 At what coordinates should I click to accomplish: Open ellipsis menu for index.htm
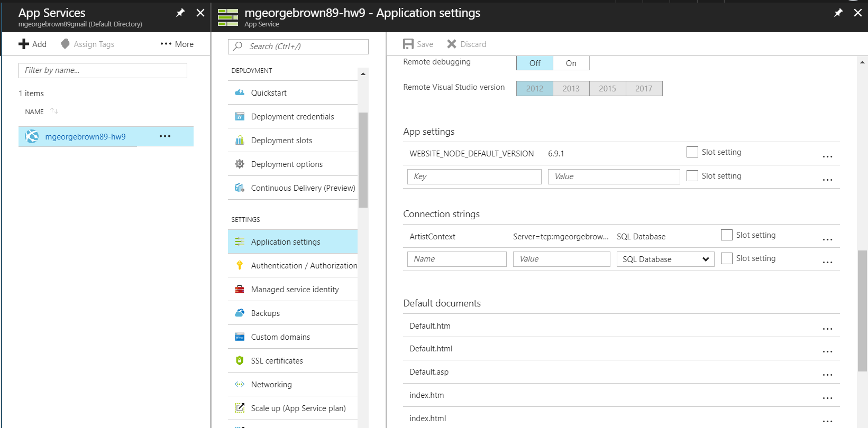827,398
